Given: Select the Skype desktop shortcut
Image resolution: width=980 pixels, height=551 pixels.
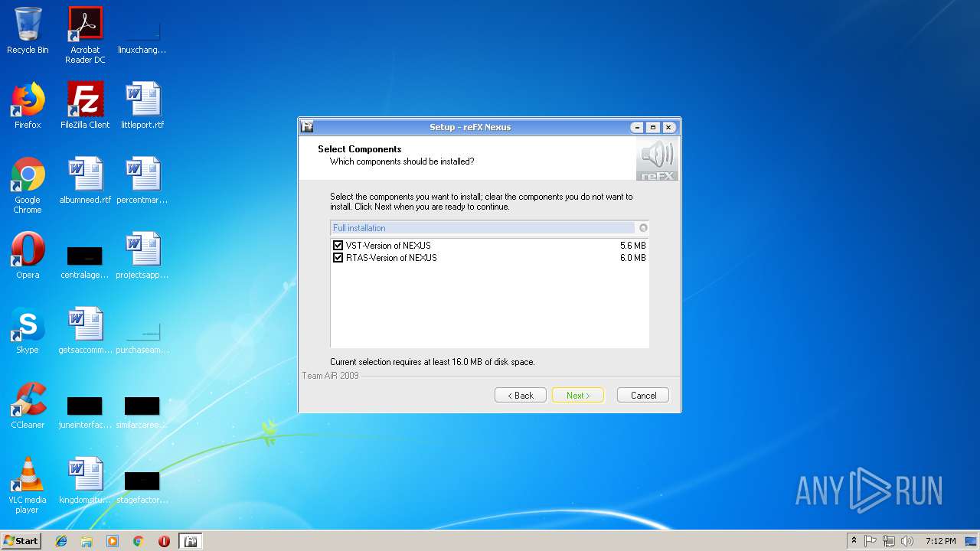Looking at the screenshot, I should point(28,331).
